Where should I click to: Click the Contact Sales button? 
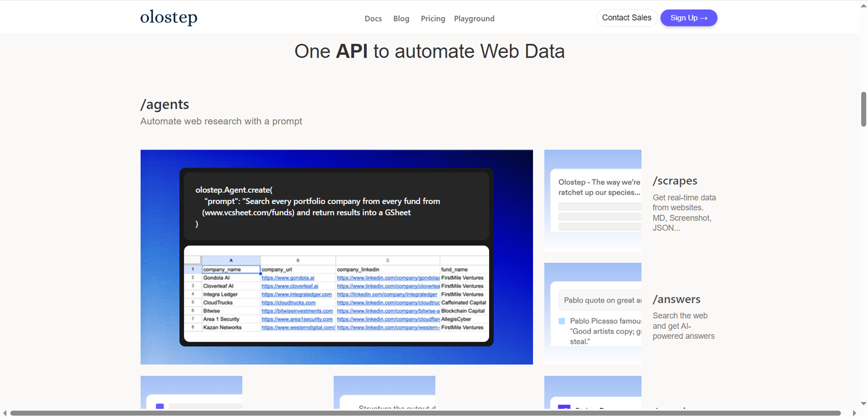point(626,18)
